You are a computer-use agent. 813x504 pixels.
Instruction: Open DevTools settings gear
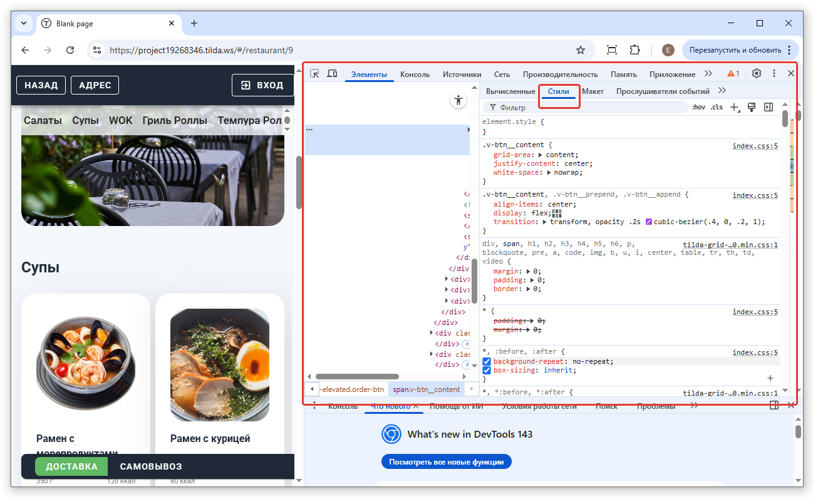[756, 74]
